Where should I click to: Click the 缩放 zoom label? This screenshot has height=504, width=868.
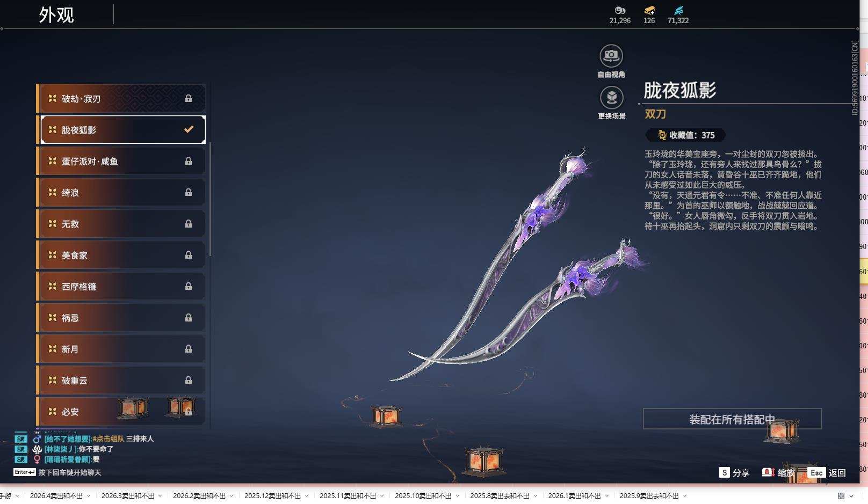click(786, 473)
